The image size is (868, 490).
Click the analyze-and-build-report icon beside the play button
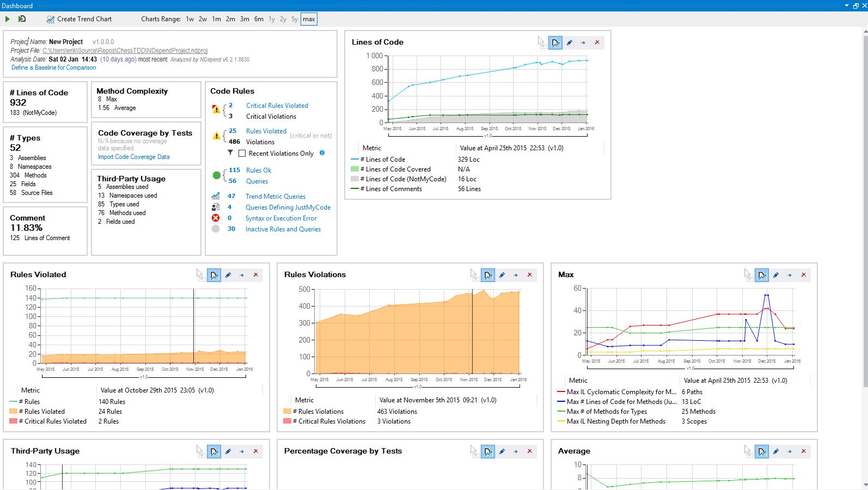(x=22, y=19)
